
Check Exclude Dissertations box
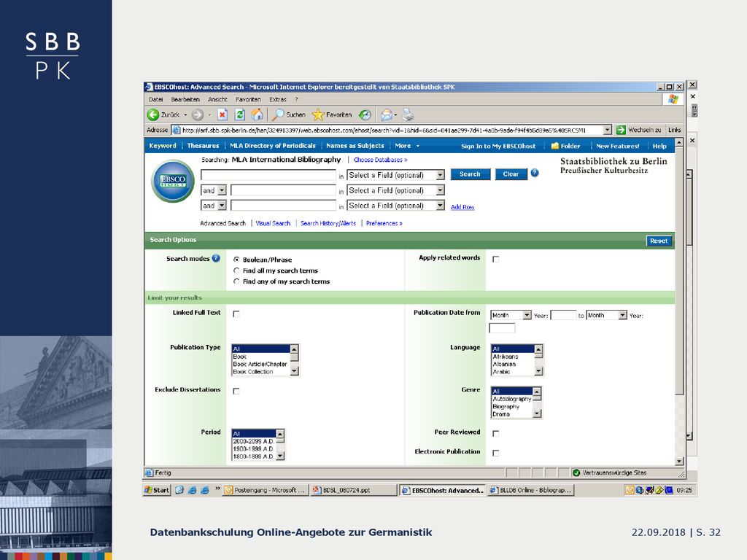236,391
